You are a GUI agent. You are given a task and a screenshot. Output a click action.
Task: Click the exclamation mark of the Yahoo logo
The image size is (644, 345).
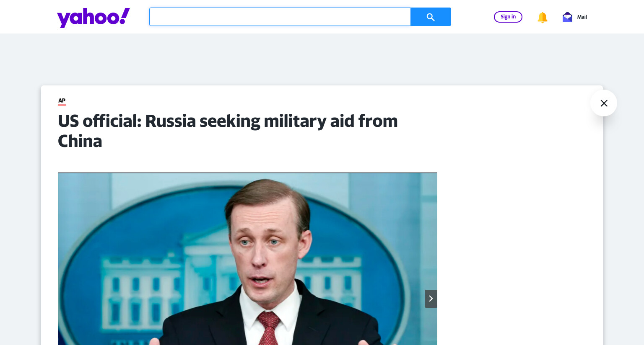(125, 16)
